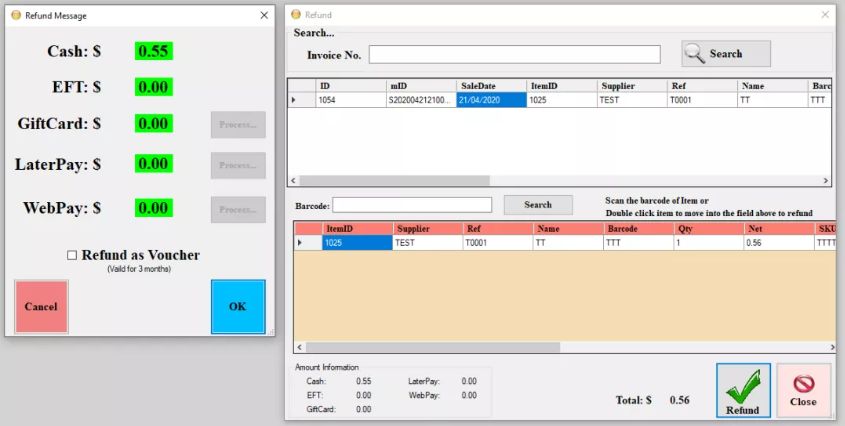This screenshot has height=426, width=845.
Task: Click the Process button next to GiftCard
Action: 238,124
